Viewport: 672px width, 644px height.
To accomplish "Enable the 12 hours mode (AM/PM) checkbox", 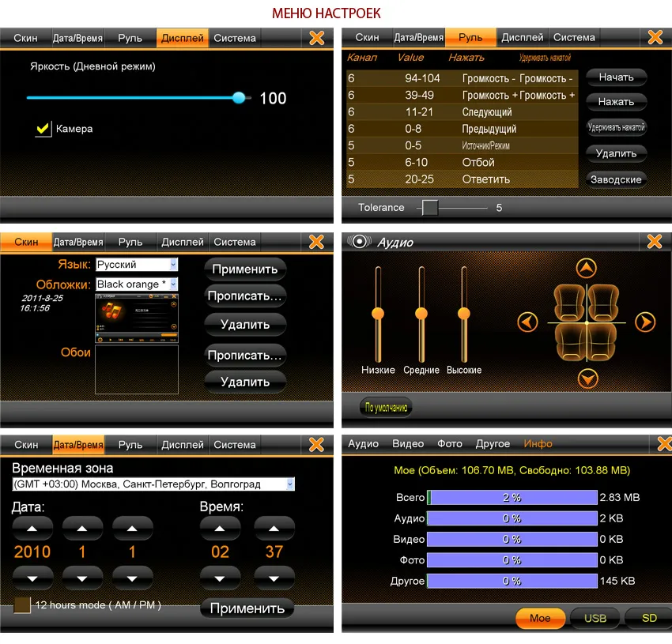I will (x=22, y=605).
